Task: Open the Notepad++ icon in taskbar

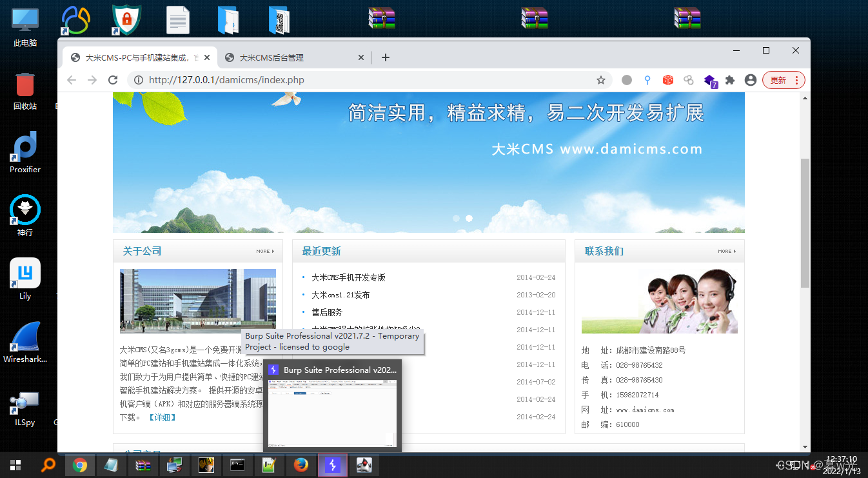Action: tap(269, 464)
